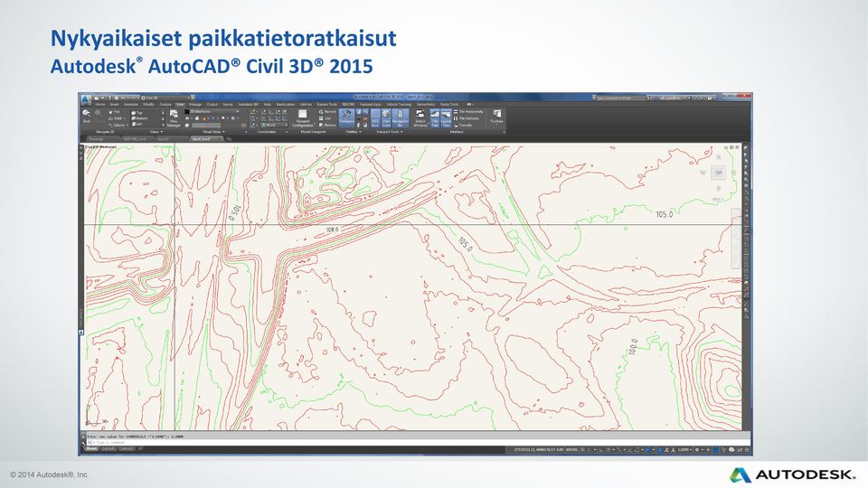Click the new drawing tab plus icon

click(x=229, y=139)
